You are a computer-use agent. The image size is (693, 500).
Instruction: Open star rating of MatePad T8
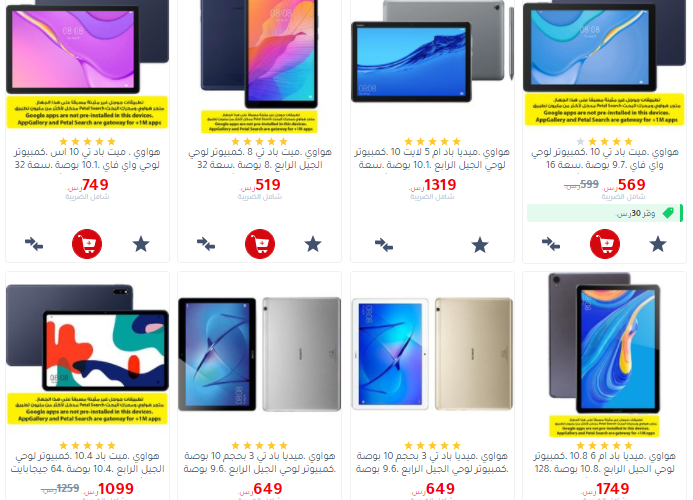[259, 141]
